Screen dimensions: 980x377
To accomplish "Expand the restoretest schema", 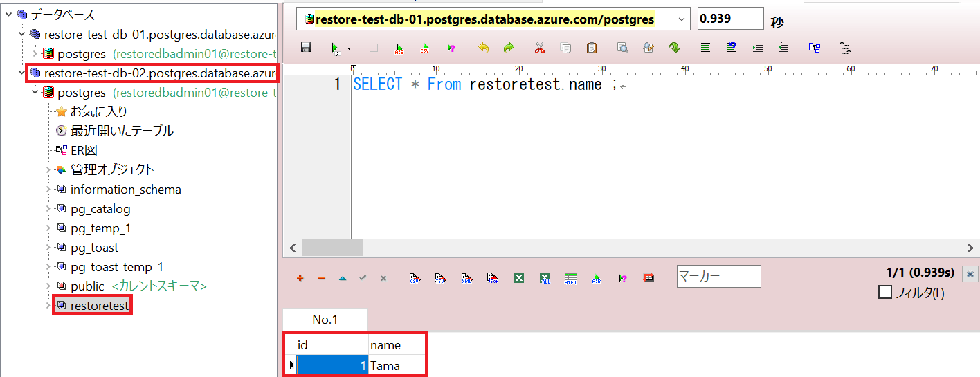I will 48,305.
